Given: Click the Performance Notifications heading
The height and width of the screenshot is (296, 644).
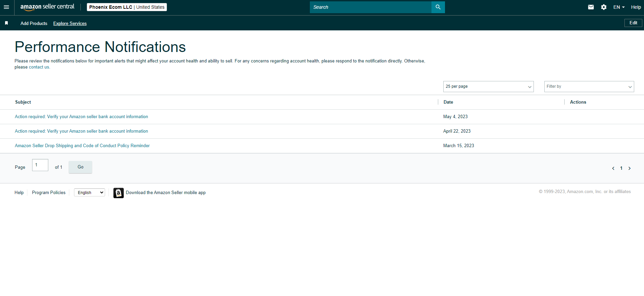Looking at the screenshot, I should click(x=100, y=47).
